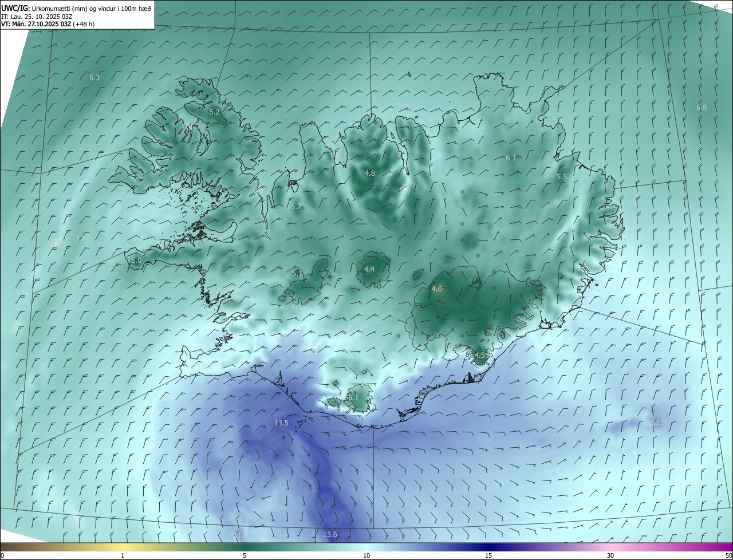Click the 4.0 value on Vatnajökull

click(437, 289)
